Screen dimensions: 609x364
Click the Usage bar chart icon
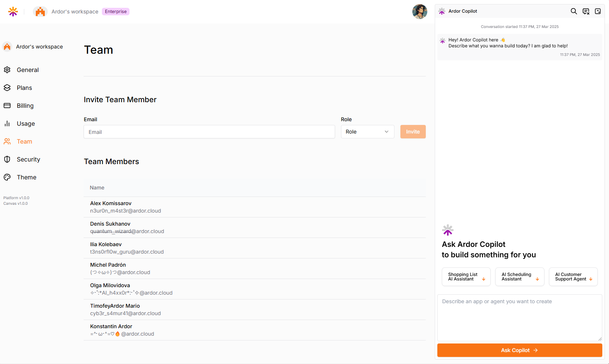pyautogui.click(x=7, y=123)
